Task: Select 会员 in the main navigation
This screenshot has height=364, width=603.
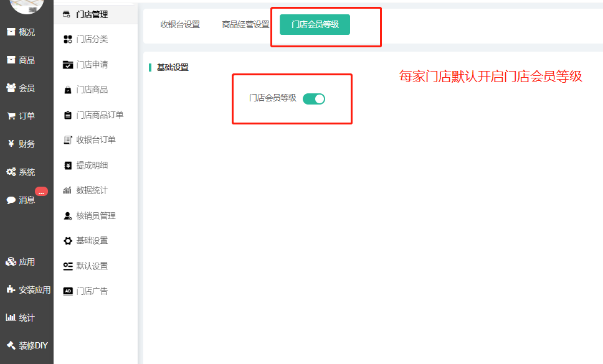Action: coord(27,88)
